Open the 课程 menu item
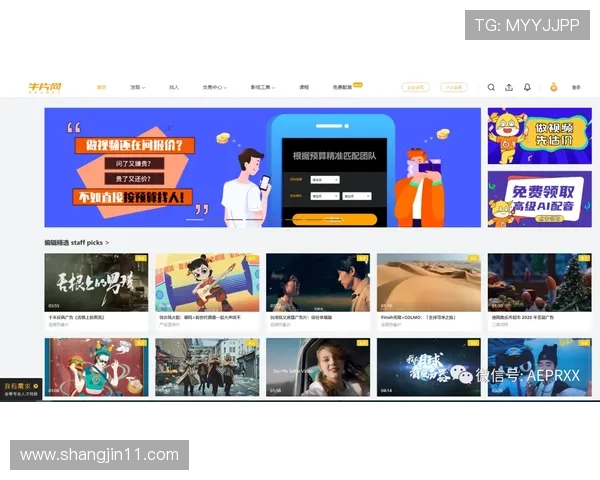The width and height of the screenshot is (600, 480). tap(304, 88)
